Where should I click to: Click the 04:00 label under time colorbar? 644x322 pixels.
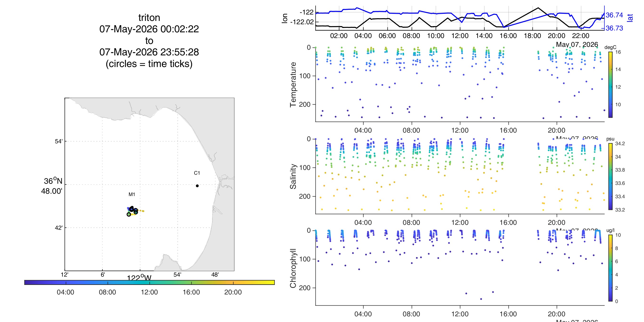point(66,292)
